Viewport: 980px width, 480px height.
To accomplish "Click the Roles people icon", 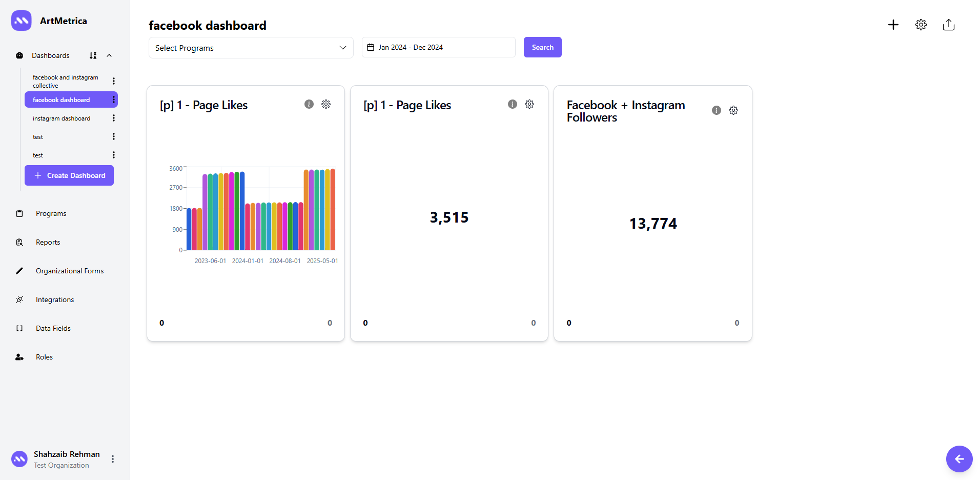I will (19, 357).
